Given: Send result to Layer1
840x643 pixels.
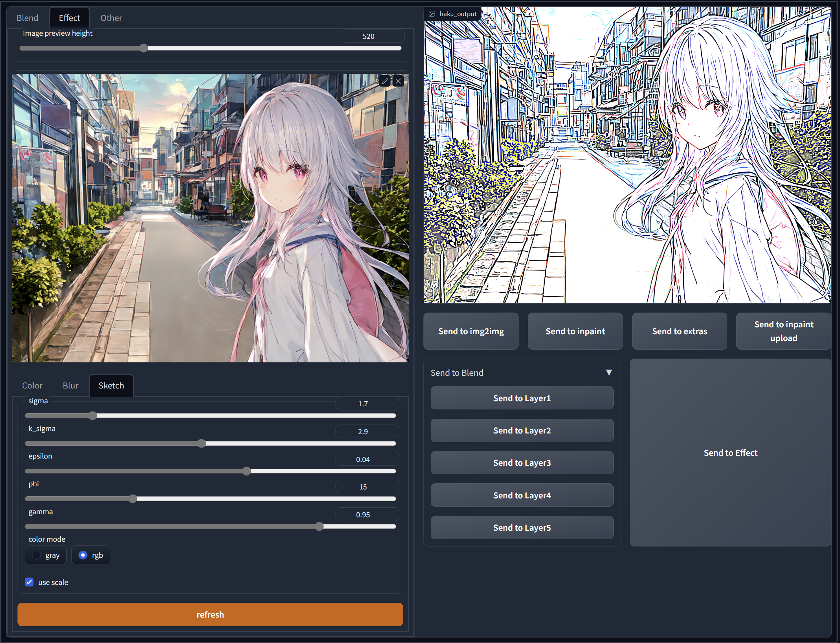Looking at the screenshot, I should [x=522, y=398].
